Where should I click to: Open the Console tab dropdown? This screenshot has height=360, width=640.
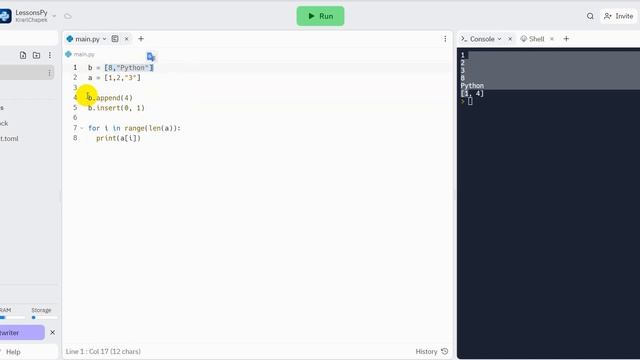pyautogui.click(x=499, y=39)
